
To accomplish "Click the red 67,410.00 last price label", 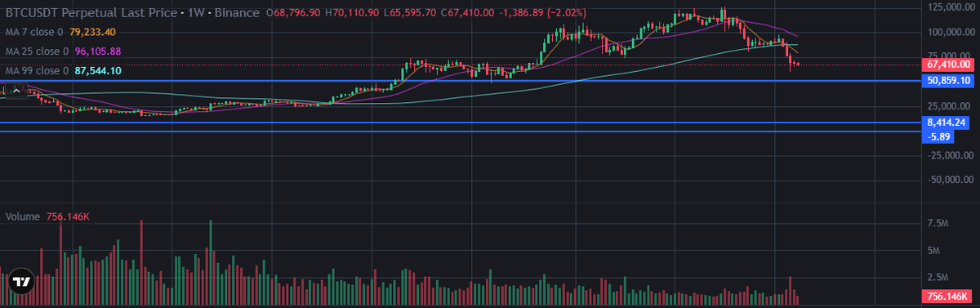I will point(948,64).
